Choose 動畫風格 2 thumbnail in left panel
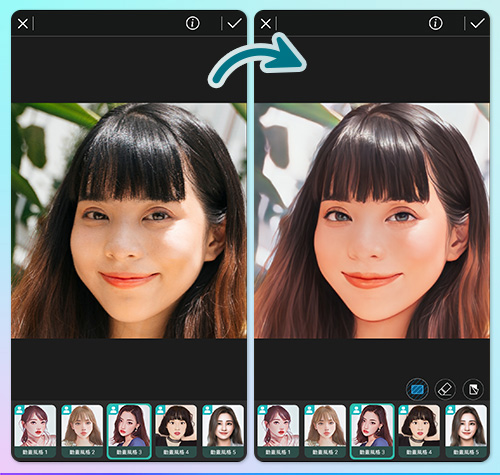 [x=82, y=431]
